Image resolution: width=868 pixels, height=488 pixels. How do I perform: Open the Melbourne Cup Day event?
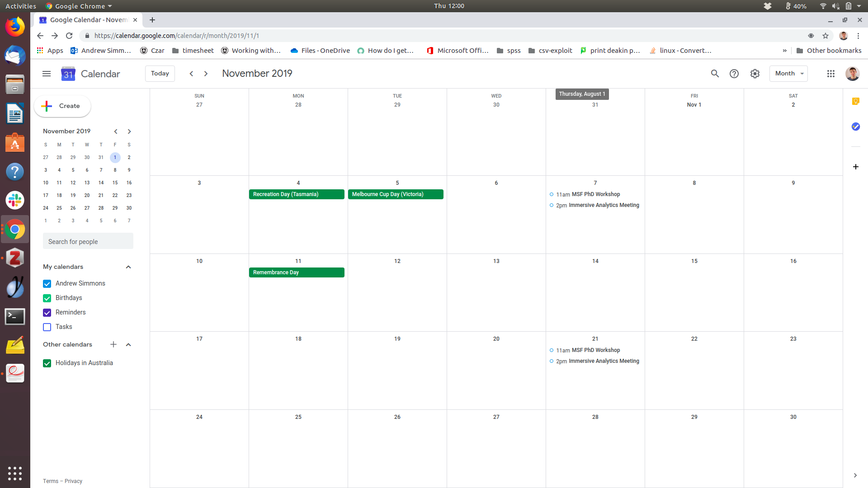[x=395, y=194]
